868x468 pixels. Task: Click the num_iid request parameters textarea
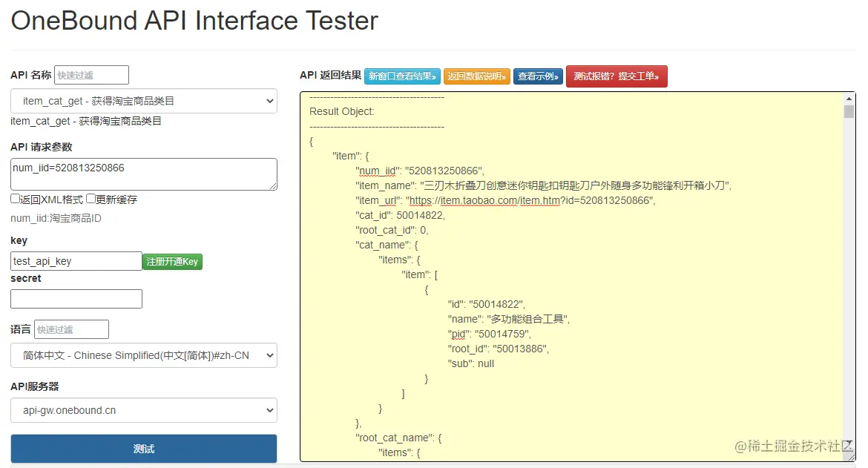(144, 174)
